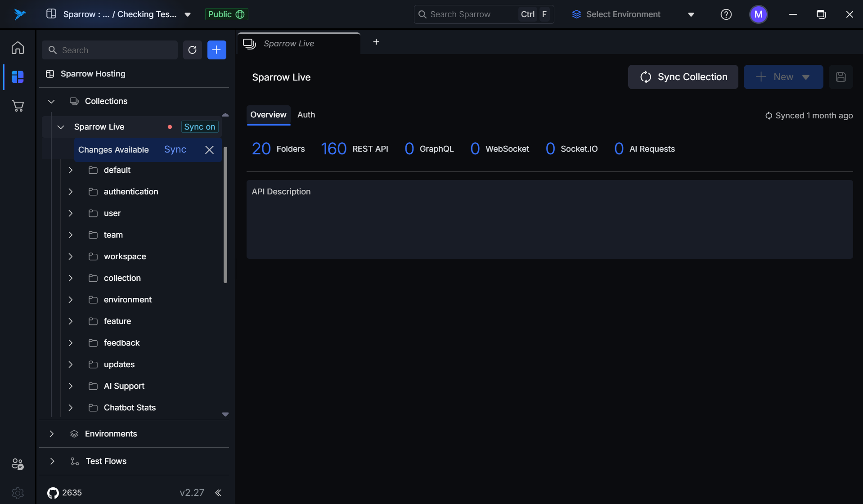
Task: Open the New dropdown arrow
Action: 805,77
